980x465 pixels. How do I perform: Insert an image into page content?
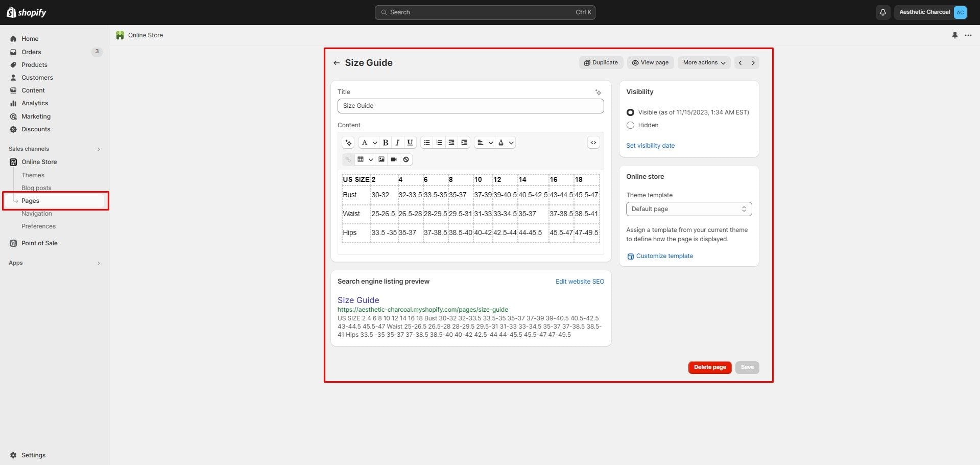tap(381, 159)
